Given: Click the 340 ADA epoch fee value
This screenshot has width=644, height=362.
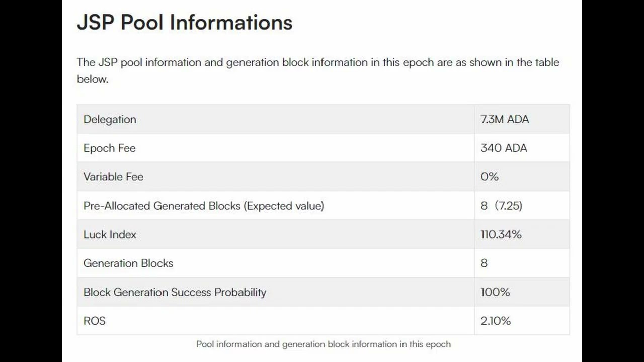Looking at the screenshot, I should [x=504, y=148].
